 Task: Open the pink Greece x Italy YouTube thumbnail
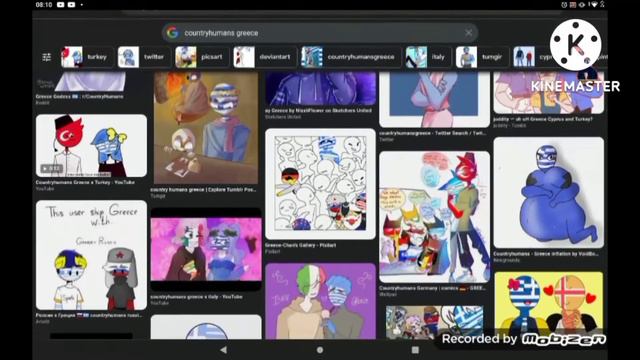[206, 249]
